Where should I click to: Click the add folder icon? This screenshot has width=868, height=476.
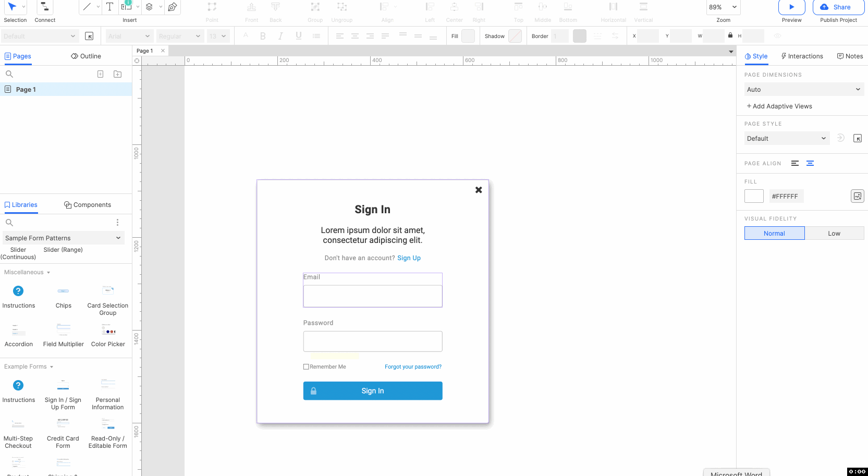118,74
